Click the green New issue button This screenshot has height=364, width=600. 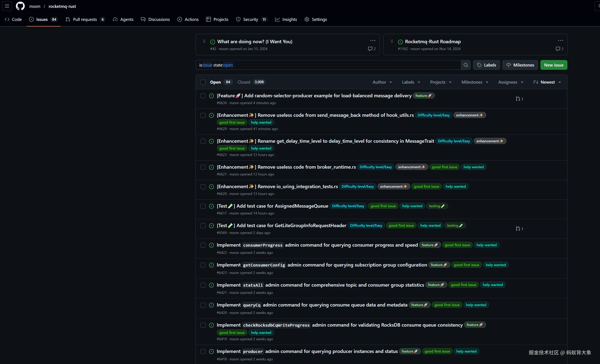tap(554, 65)
